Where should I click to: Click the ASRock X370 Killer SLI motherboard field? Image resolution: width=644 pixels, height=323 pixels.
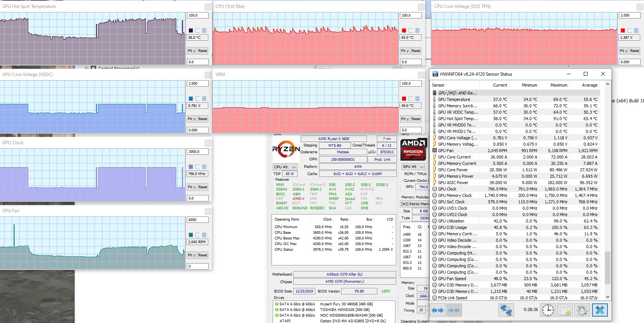pyautogui.click(x=345, y=274)
